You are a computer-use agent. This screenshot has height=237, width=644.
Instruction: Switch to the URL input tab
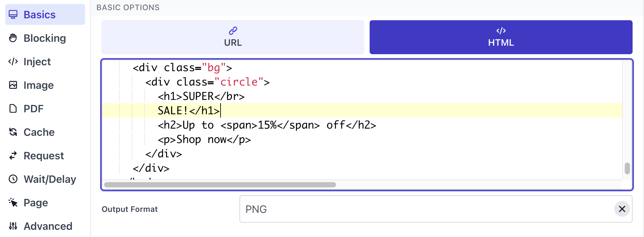click(x=232, y=37)
